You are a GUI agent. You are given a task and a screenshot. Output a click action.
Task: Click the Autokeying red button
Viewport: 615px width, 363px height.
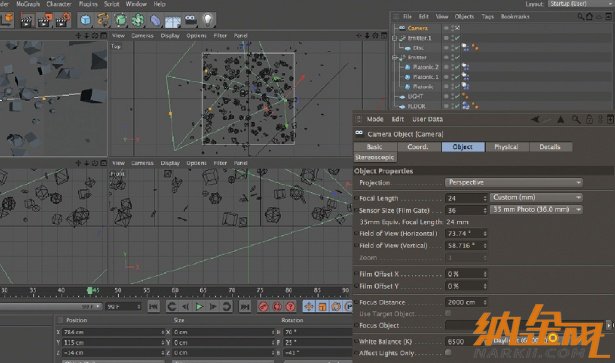point(277,307)
